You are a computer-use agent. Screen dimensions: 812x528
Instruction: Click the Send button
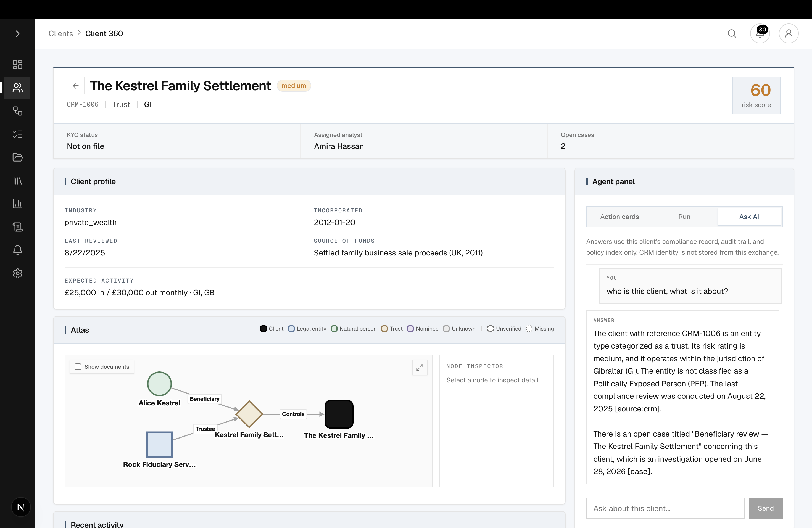pyautogui.click(x=766, y=508)
